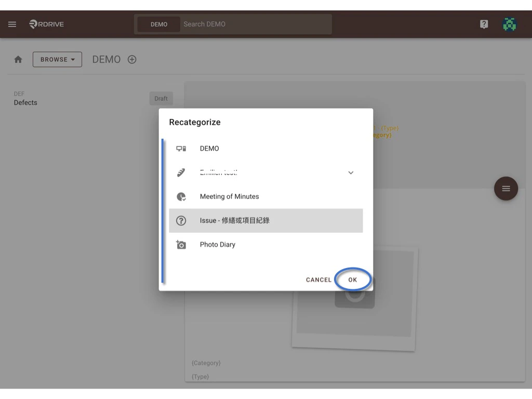Select the Emilien test list item
This screenshot has width=532, height=399.
pos(266,172)
